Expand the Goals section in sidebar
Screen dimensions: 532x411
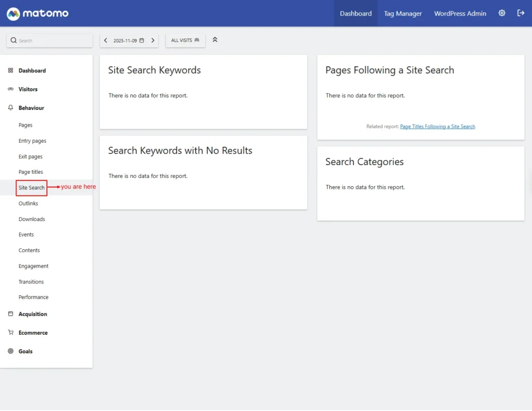(25, 351)
